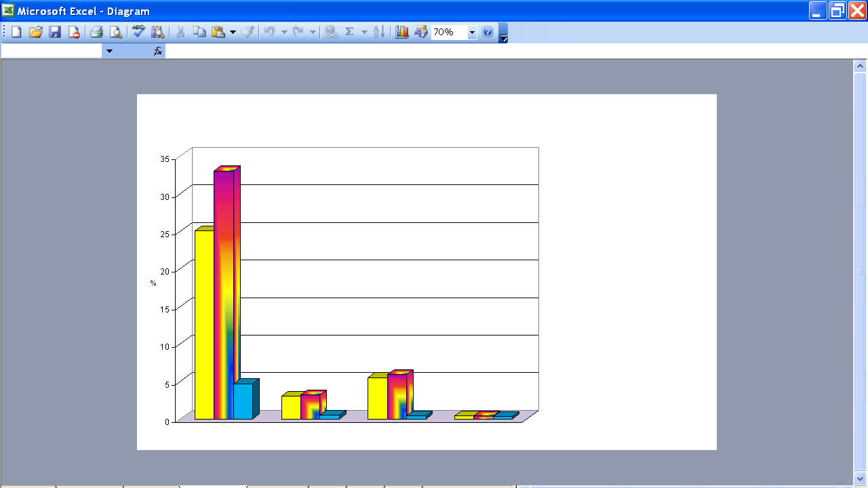This screenshot has height=488, width=868.
Task: Open the 70% zoom dropdown
Action: pos(472,33)
